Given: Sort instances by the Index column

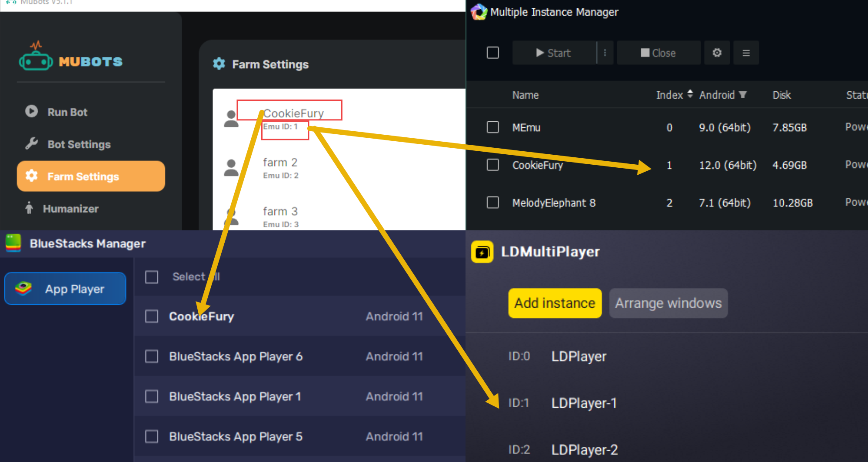Looking at the screenshot, I should (675, 95).
